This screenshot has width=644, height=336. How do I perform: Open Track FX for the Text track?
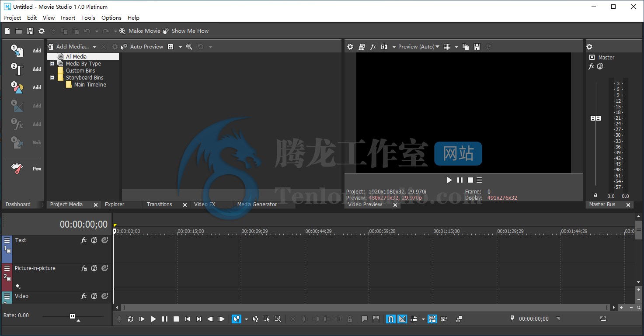84,240
